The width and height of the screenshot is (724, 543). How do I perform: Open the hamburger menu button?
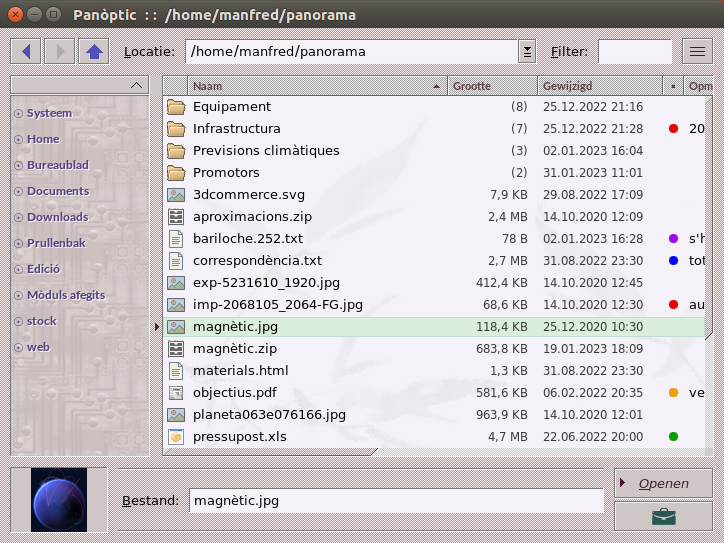[697, 51]
